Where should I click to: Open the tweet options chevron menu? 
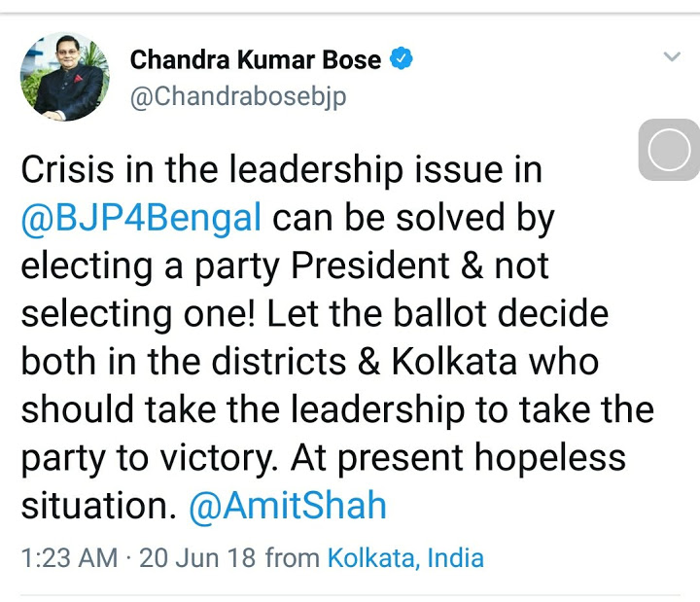[x=672, y=57]
